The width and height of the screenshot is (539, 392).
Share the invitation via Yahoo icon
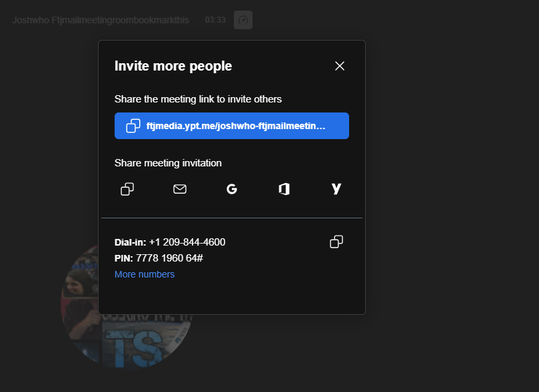336,189
